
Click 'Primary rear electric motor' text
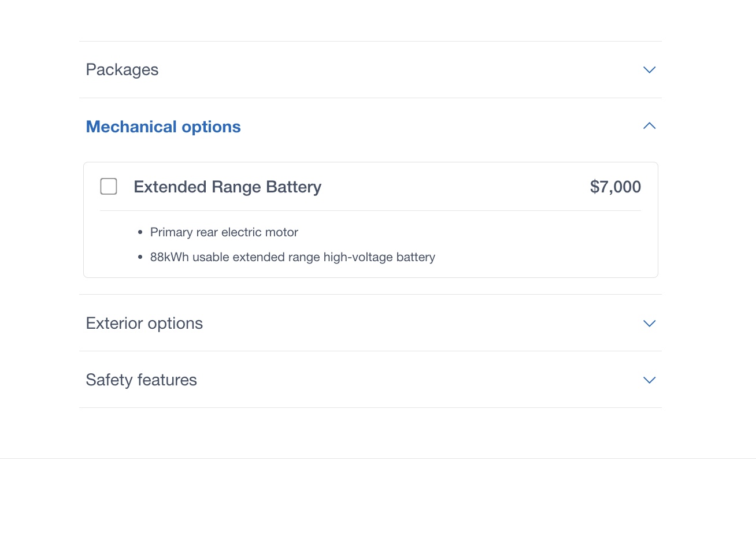tap(224, 232)
